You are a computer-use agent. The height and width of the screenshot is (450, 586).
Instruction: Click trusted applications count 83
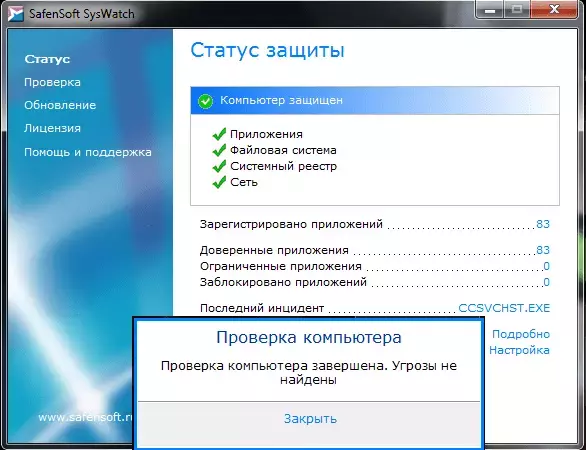click(x=543, y=250)
